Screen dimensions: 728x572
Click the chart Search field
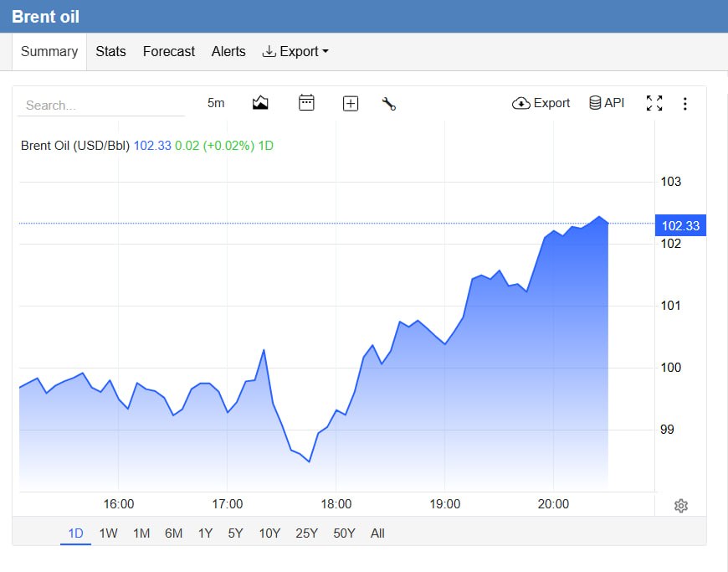pyautogui.click(x=100, y=106)
